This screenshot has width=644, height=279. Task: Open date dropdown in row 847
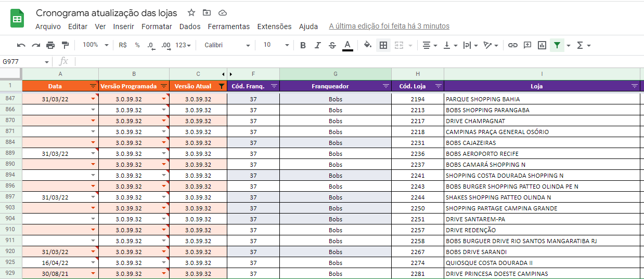point(93,99)
